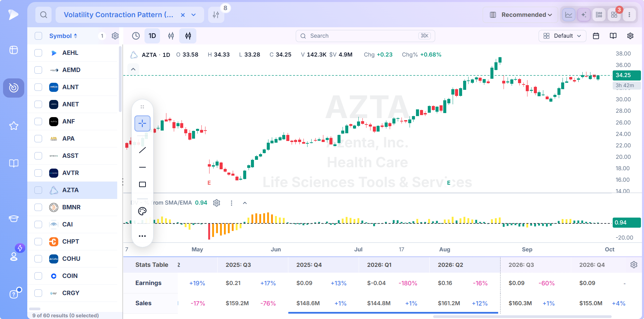Viewport: 644px width, 319px height.
Task: Open AI sparkle assistant icon
Action: tap(584, 15)
